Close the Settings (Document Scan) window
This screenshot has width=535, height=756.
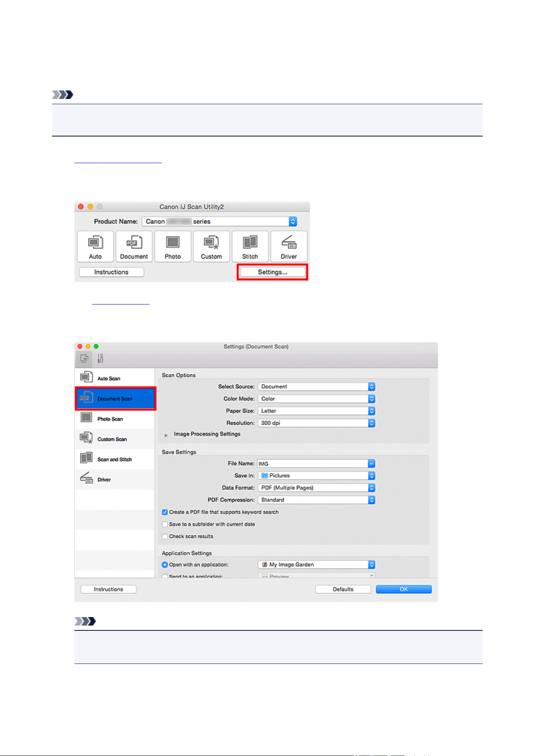point(80,346)
